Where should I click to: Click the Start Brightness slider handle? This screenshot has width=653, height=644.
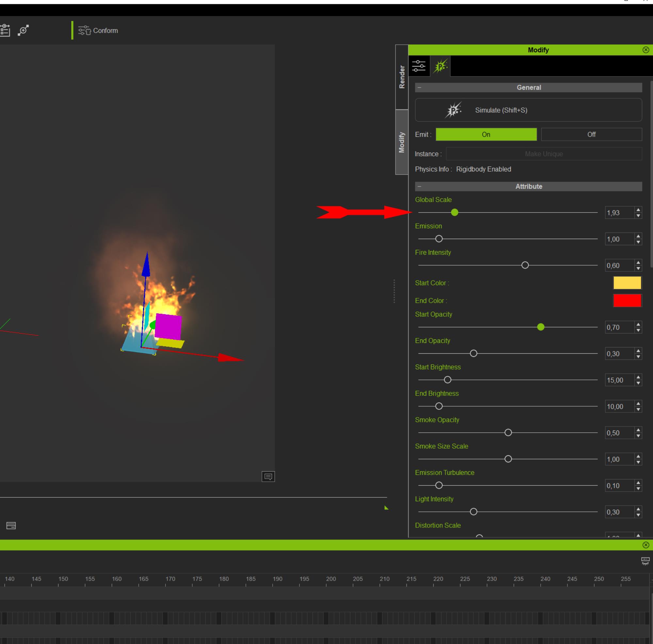448,379
